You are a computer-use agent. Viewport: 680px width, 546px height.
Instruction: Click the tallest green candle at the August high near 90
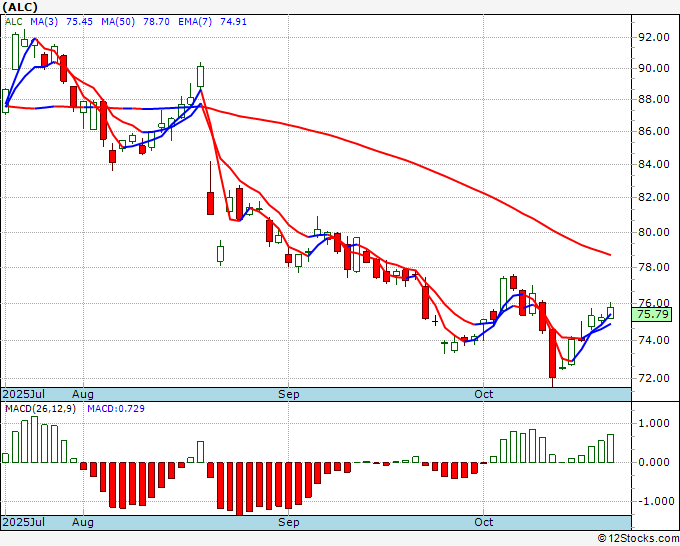click(x=200, y=76)
